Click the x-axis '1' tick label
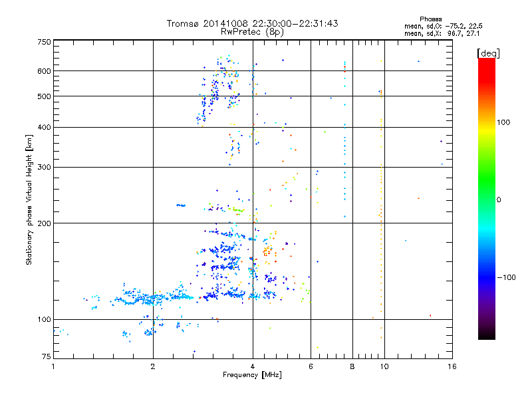532x399 pixels. [53, 366]
